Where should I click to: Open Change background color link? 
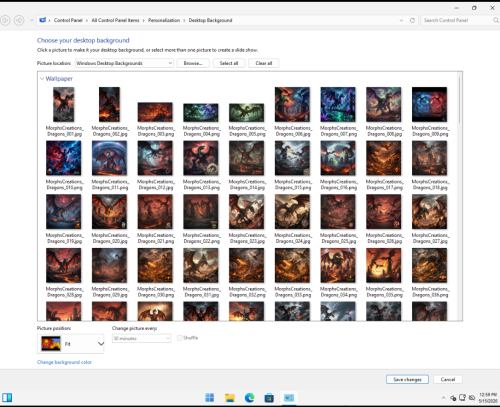pyautogui.click(x=64, y=362)
